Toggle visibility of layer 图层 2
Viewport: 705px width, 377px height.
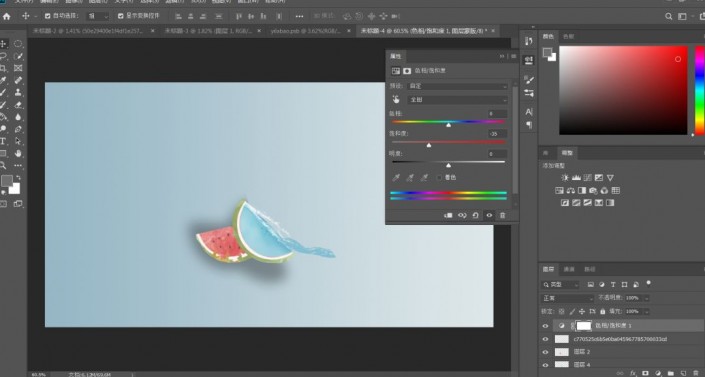[x=545, y=352]
